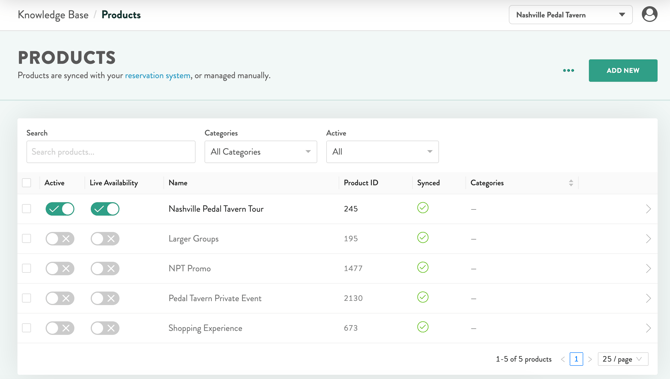Disable Live Availability for Nashville Pedal Tavern Tour
Viewport: 670px width, 379px height.
pos(105,209)
